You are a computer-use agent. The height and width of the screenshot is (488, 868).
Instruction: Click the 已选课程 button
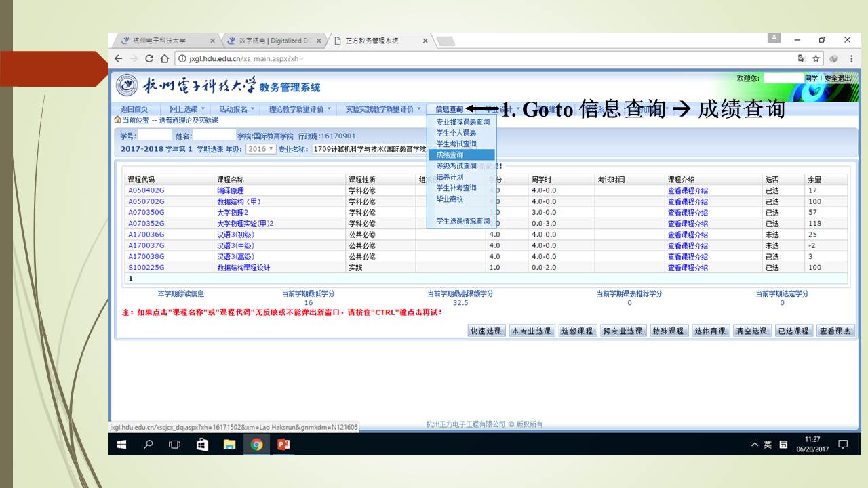pyautogui.click(x=793, y=331)
